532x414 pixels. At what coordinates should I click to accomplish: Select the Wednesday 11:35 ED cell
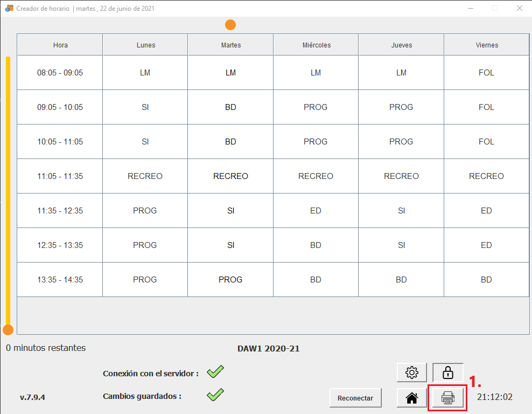[x=316, y=211]
